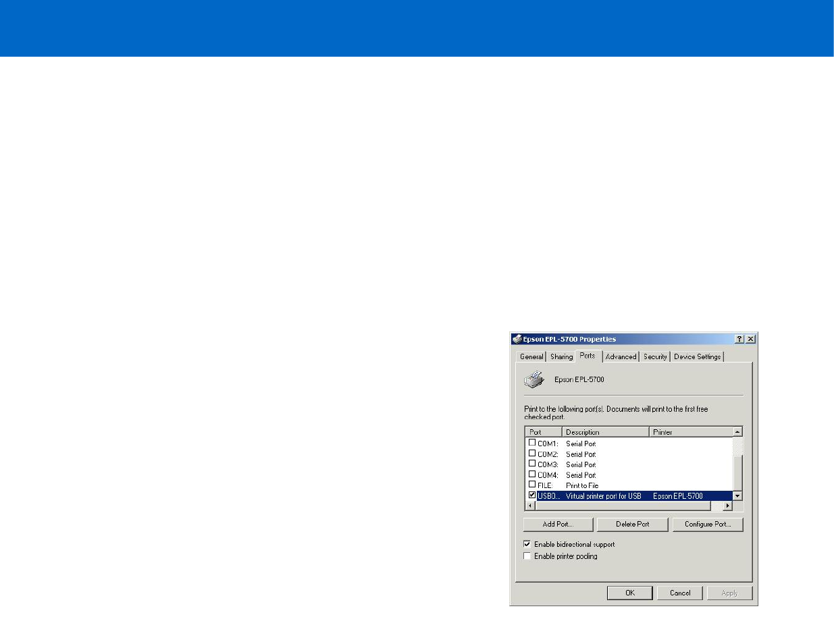
Task: Select the Ports tab
Action: [x=588, y=356]
